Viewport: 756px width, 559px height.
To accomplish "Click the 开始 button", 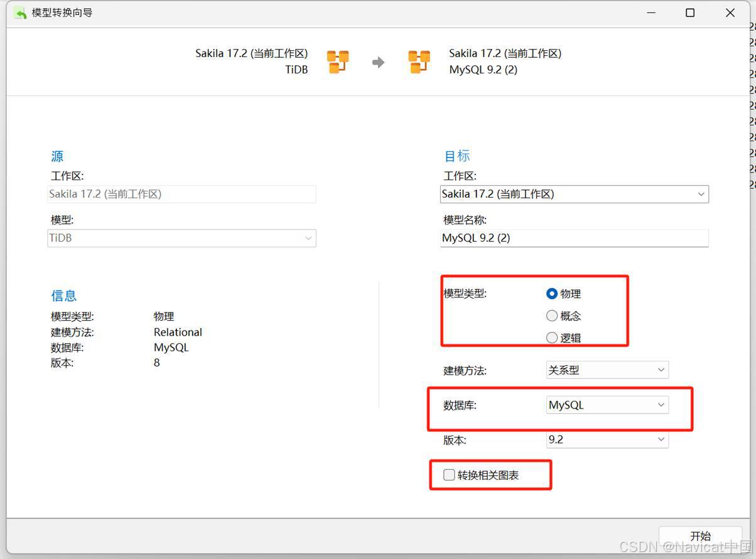I will click(x=700, y=536).
